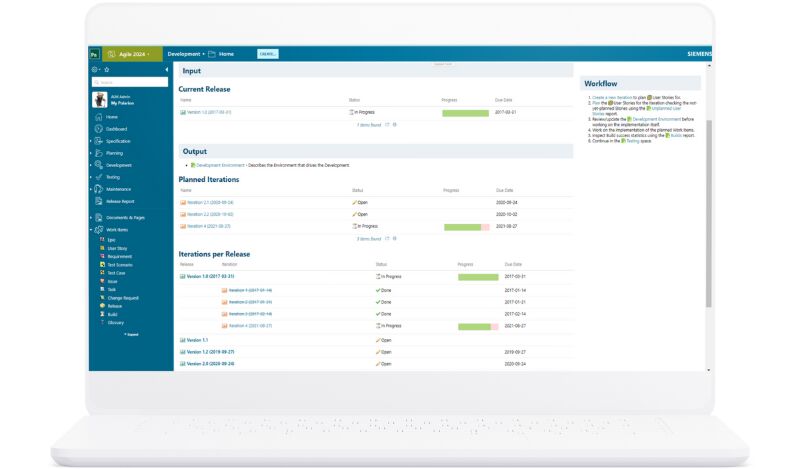Collapse the Work Items section
Image resolution: width=800 pixels, height=469 pixels.
tap(91, 230)
